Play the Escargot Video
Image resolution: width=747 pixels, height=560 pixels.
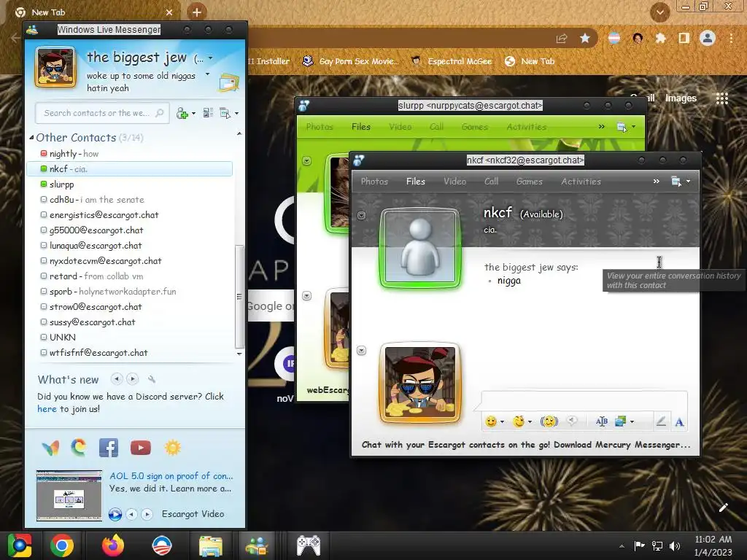click(115, 514)
